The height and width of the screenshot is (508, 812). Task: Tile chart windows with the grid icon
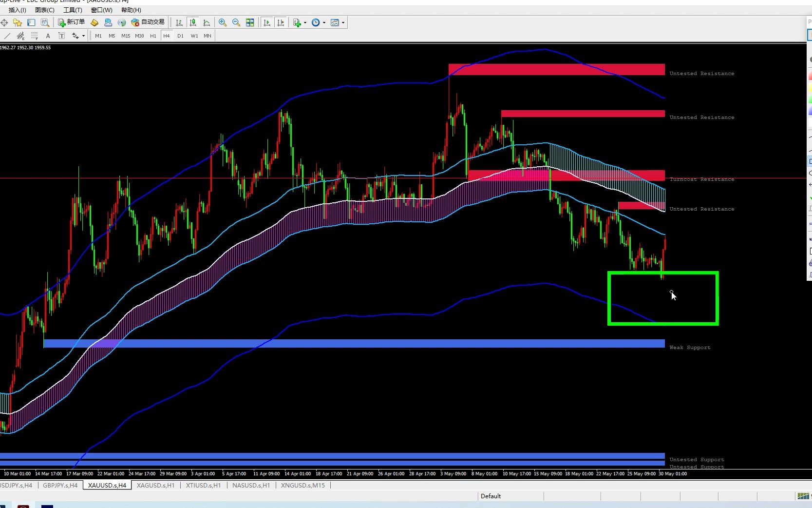tap(250, 22)
